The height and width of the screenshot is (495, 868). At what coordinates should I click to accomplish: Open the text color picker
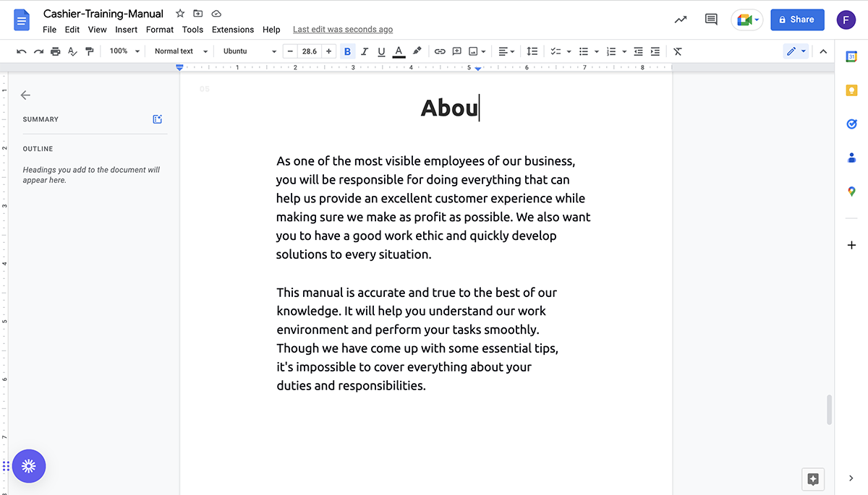point(399,51)
